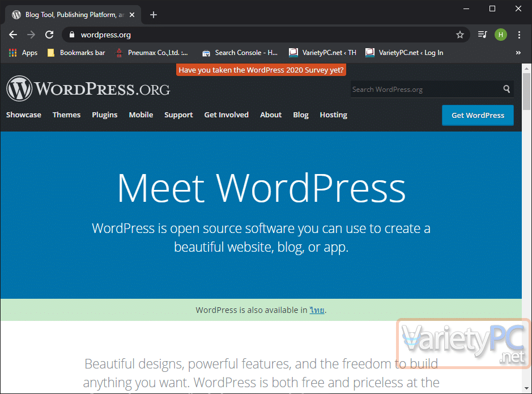Click the page's vertical scrollbar thumb
Screen dimensions: 532x394
[x=526, y=92]
